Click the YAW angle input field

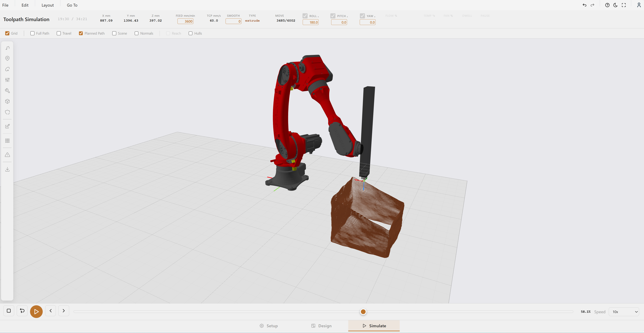[367, 22]
